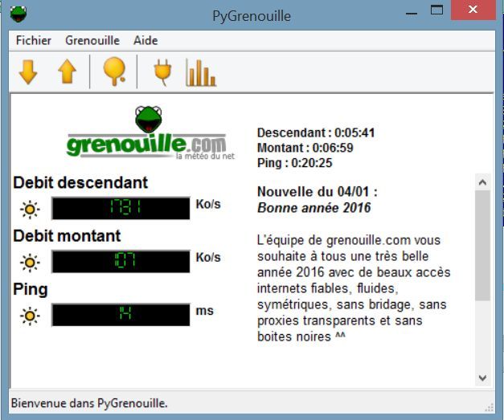Click the download test down-arrow icon
The image size is (504, 420).
point(28,72)
